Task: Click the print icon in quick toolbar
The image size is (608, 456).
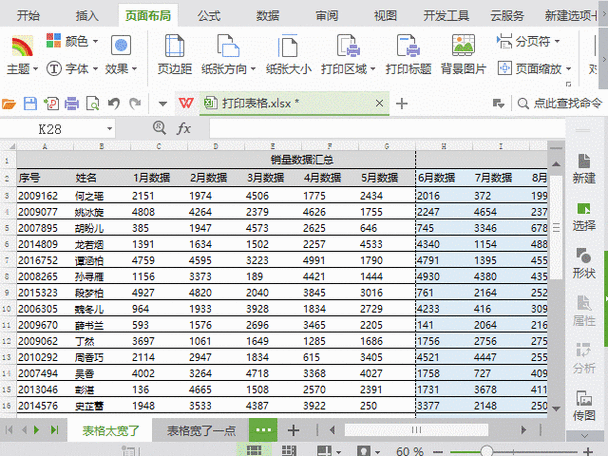Action: (72, 104)
